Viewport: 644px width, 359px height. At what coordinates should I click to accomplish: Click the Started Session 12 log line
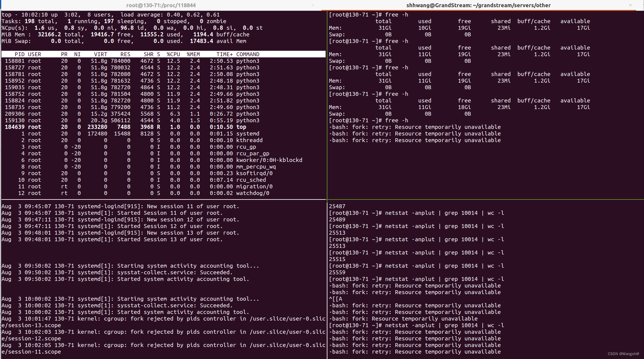click(x=112, y=226)
